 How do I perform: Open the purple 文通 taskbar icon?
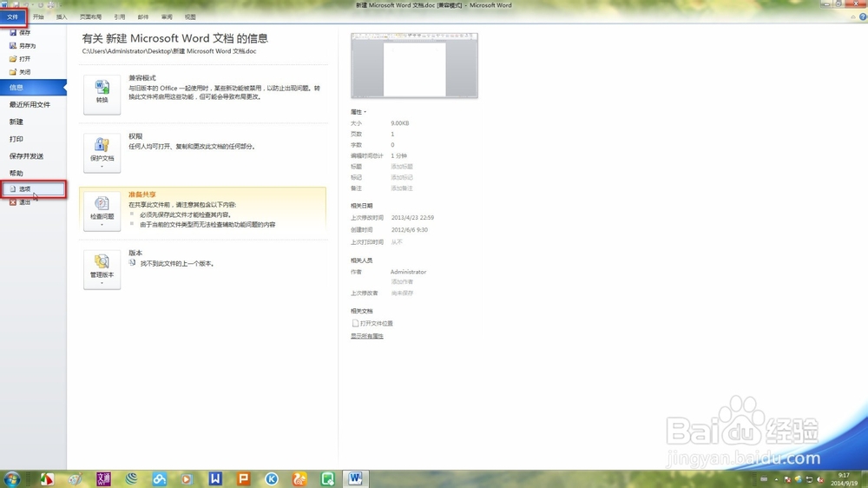(x=103, y=478)
